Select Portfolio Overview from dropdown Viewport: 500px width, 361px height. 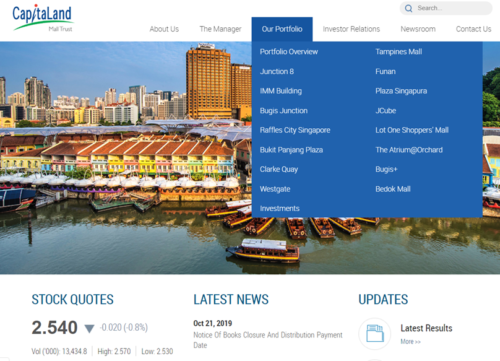[x=289, y=52]
